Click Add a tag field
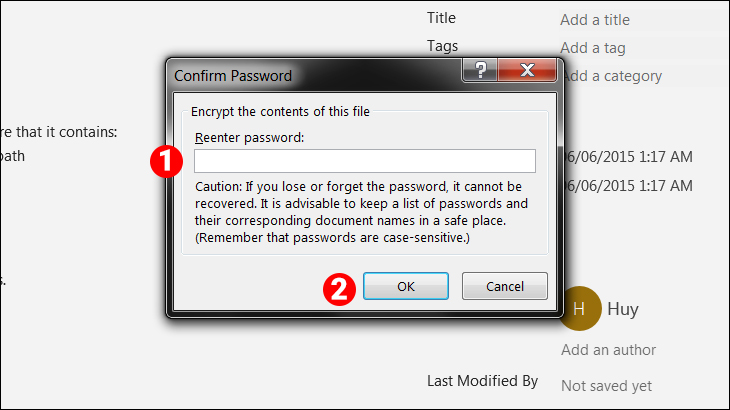Screen dimensions: 730x410 tap(593, 48)
